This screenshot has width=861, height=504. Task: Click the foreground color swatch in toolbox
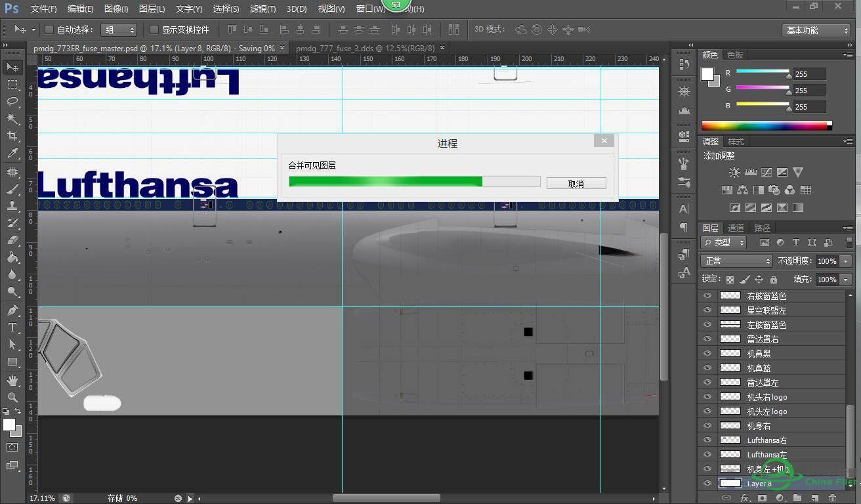point(9,425)
